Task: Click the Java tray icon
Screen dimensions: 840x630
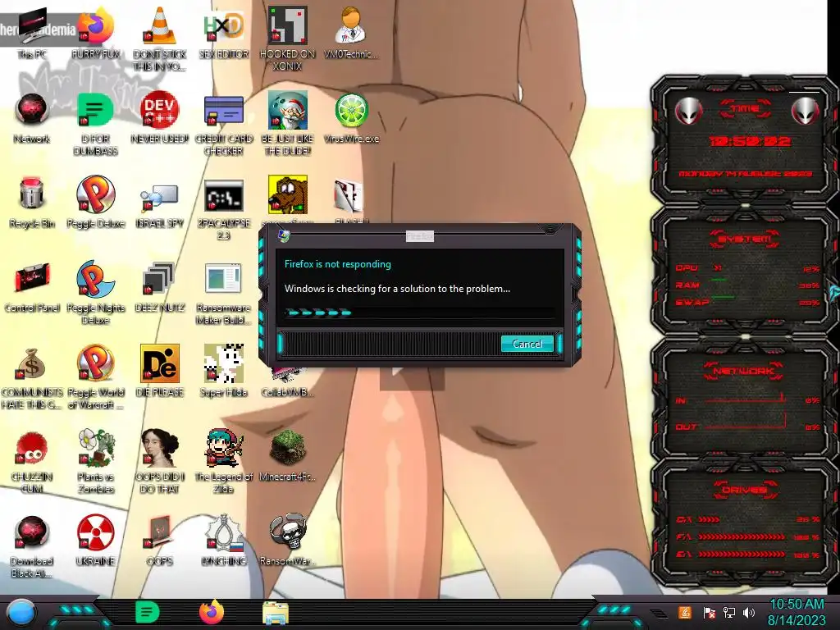Action: pos(685,612)
